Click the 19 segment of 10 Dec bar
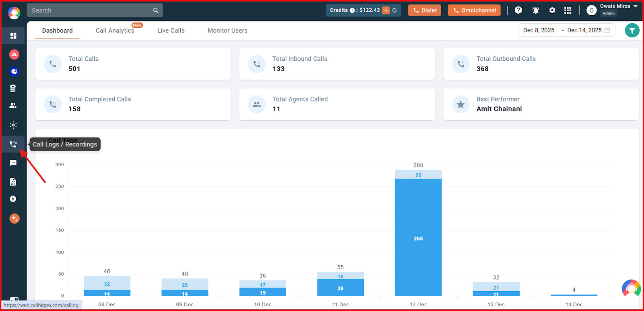This screenshot has height=311, width=644. click(x=262, y=292)
